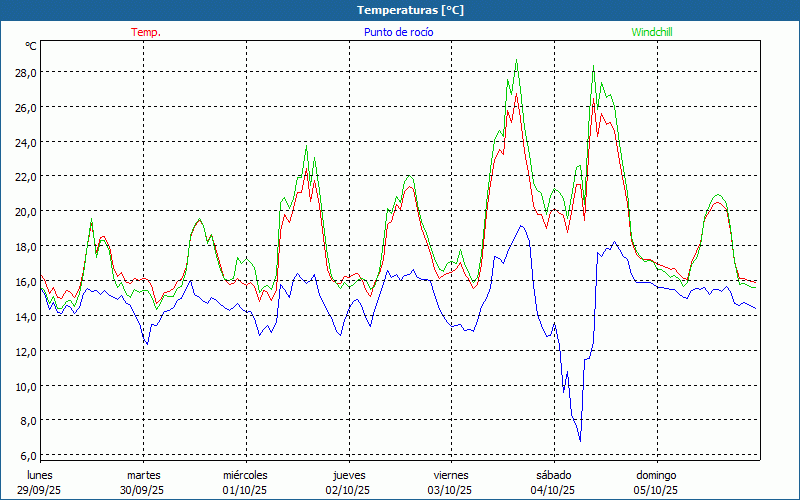Select the green Windchill legend label

click(651, 32)
